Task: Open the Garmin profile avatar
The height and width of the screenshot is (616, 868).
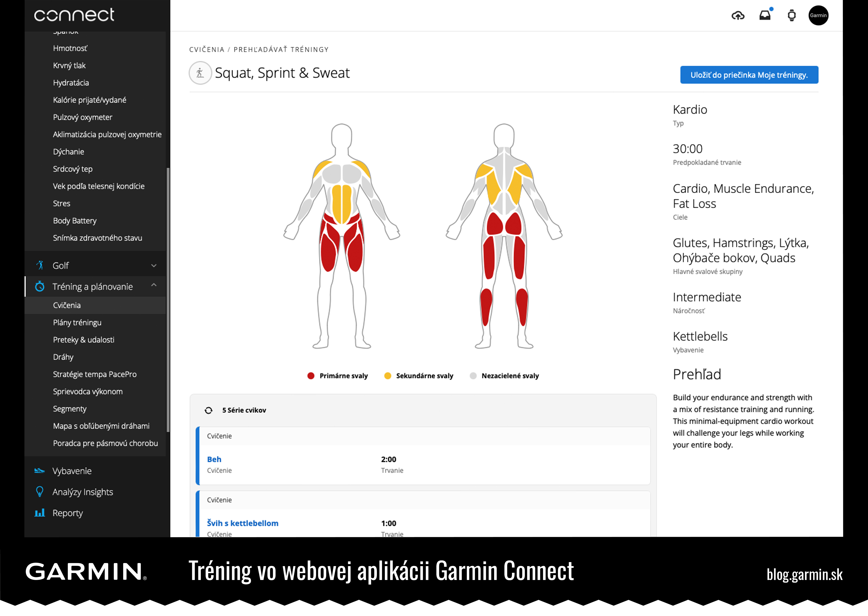Action: pos(818,16)
